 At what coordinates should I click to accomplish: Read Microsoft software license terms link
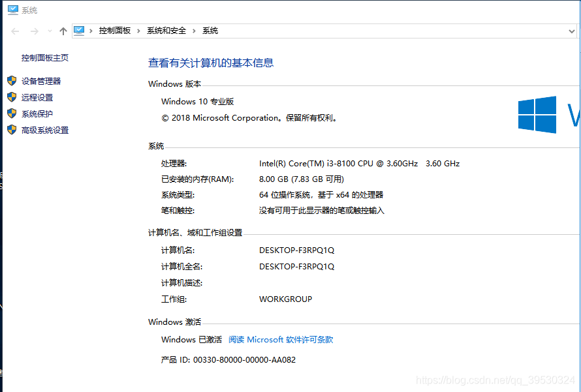[x=281, y=339]
